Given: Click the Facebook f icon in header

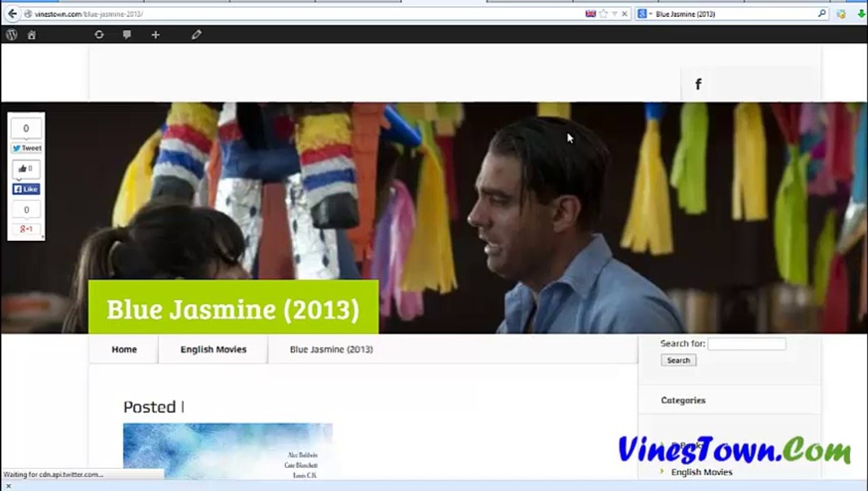Looking at the screenshot, I should [x=698, y=84].
